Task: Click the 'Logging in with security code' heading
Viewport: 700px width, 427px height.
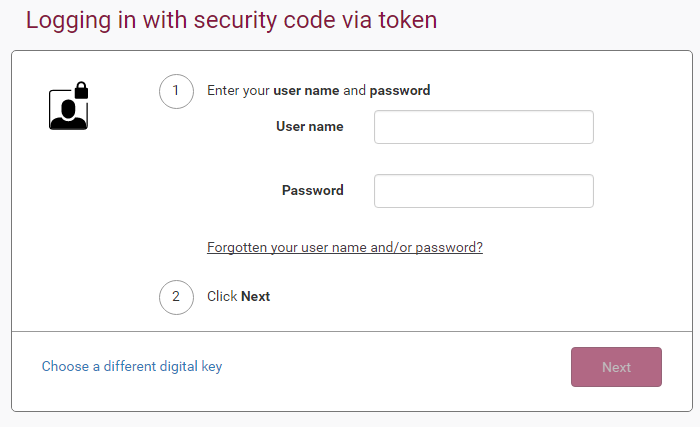Action: [x=231, y=21]
